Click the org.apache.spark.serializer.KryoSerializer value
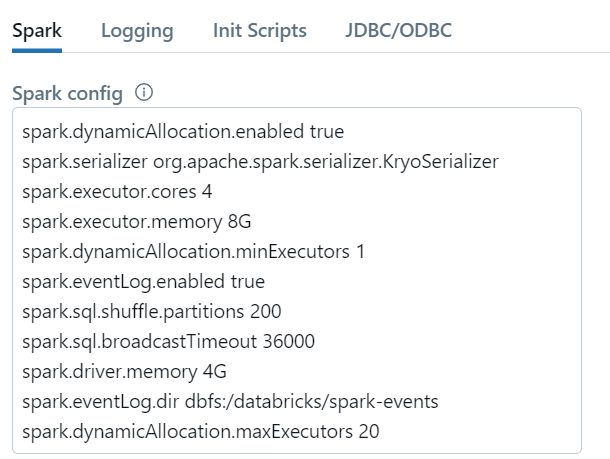The width and height of the screenshot is (610, 459). coord(326,162)
